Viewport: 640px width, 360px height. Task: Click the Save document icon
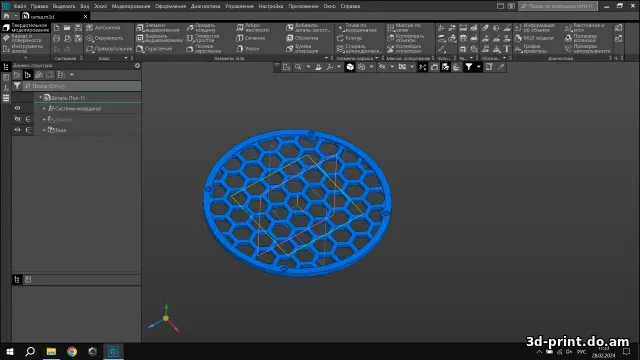pyautogui.click(x=78, y=28)
